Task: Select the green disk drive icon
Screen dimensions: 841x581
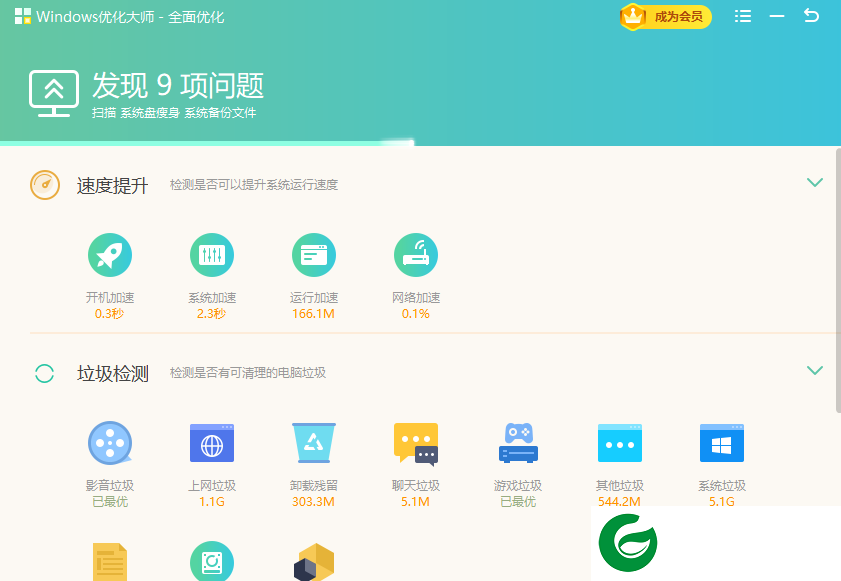Action: click(x=212, y=561)
